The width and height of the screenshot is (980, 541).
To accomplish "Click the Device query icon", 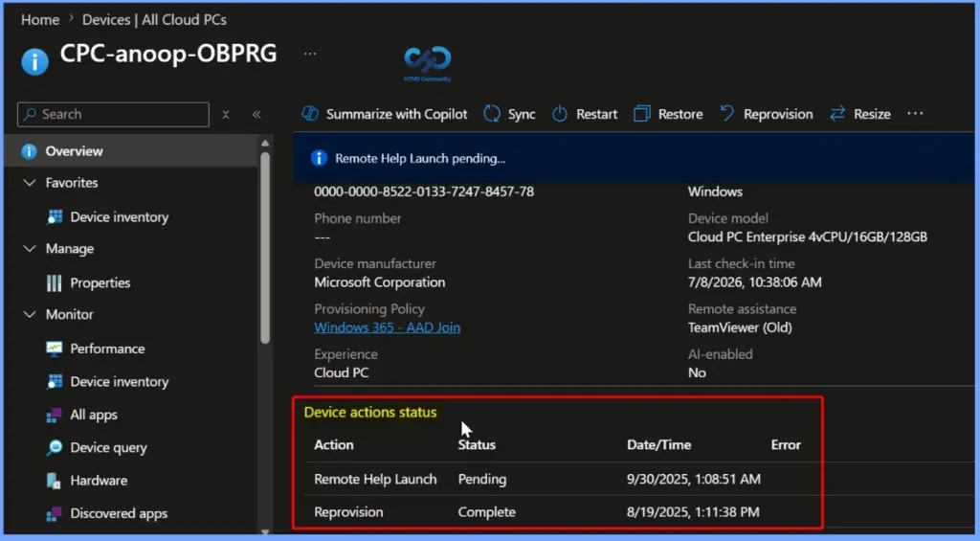I will point(55,447).
